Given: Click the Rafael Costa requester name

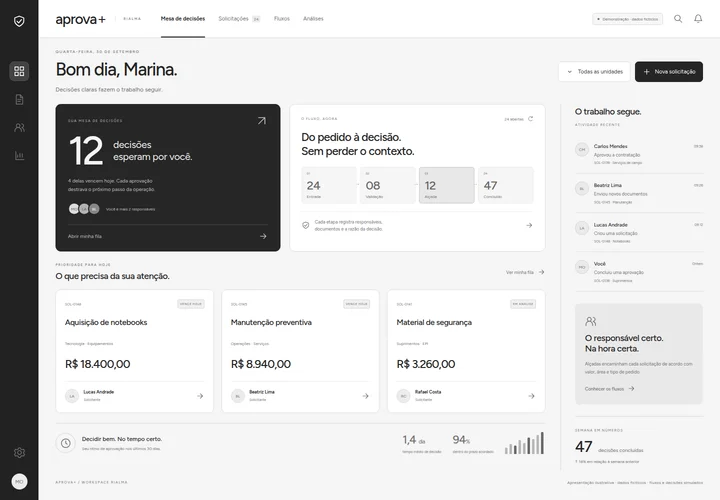Looking at the screenshot, I should [428, 392].
